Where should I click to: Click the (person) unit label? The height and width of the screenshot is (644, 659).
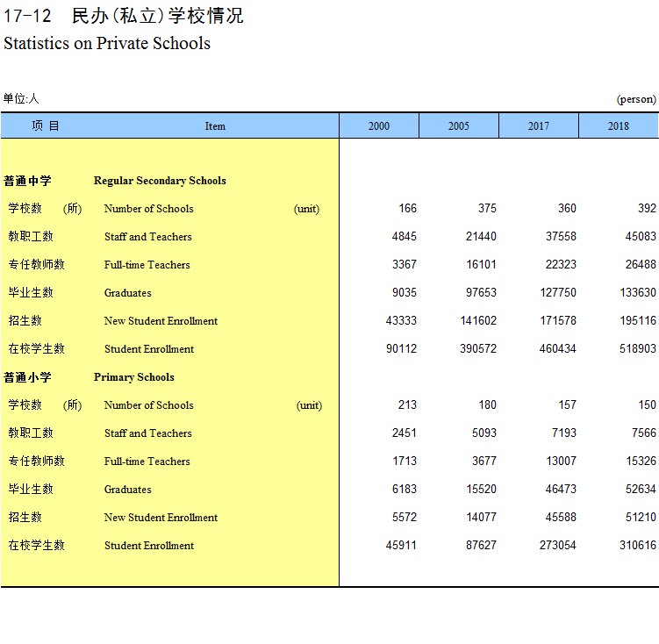[636, 99]
